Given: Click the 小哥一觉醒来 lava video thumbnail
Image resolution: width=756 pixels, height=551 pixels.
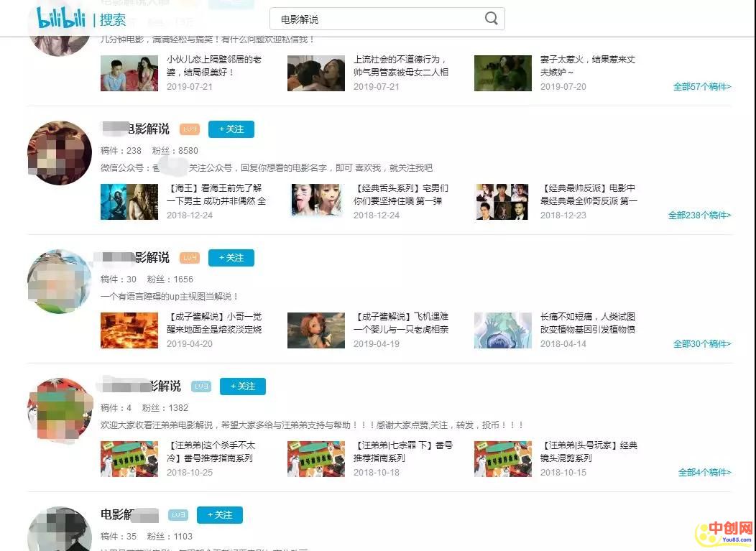Looking at the screenshot, I should pos(129,330).
